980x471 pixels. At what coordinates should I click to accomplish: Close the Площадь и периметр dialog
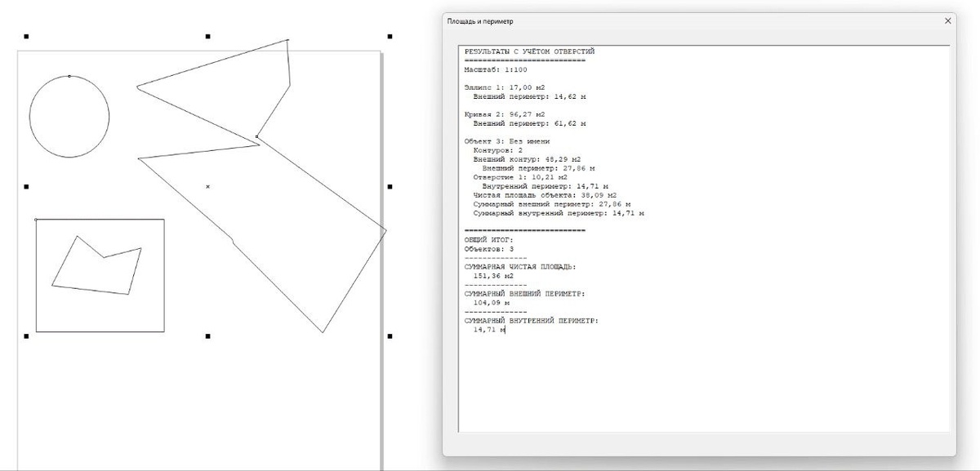[947, 20]
